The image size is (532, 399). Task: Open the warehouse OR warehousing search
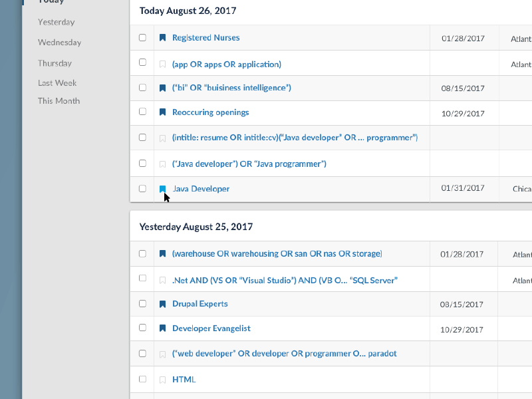click(277, 253)
